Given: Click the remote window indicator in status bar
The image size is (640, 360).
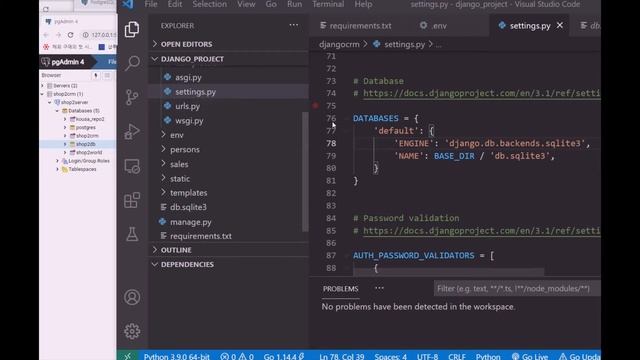Looking at the screenshot, I should 127,356.
